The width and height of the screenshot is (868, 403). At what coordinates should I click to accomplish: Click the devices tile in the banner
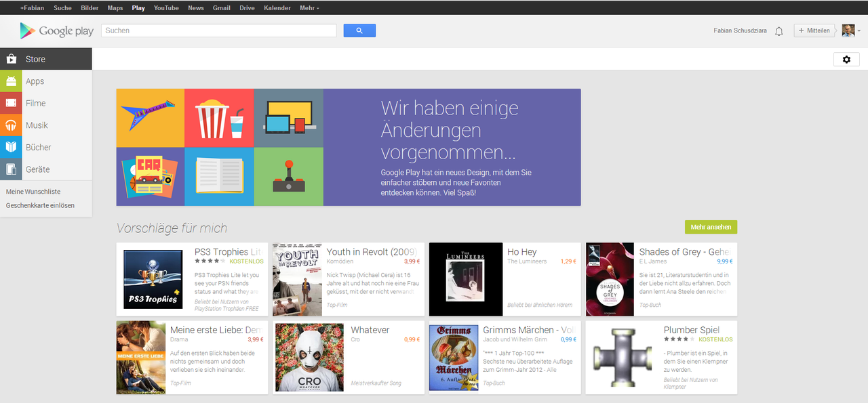[289, 118]
